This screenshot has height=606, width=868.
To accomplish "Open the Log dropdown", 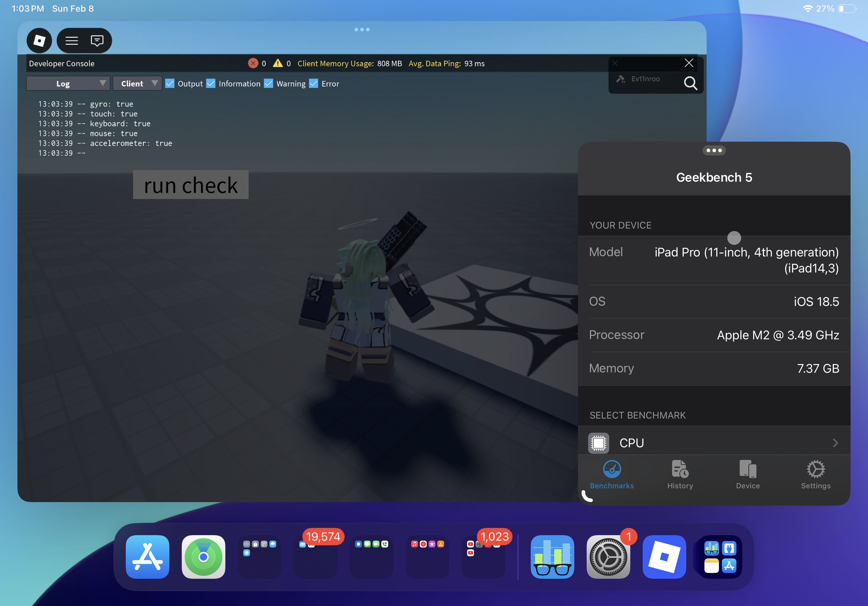I will tap(68, 84).
